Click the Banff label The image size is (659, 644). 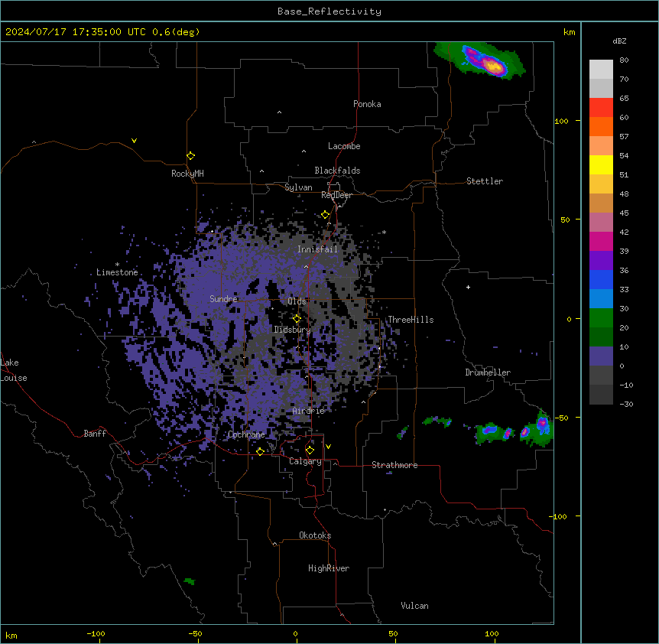[95, 434]
